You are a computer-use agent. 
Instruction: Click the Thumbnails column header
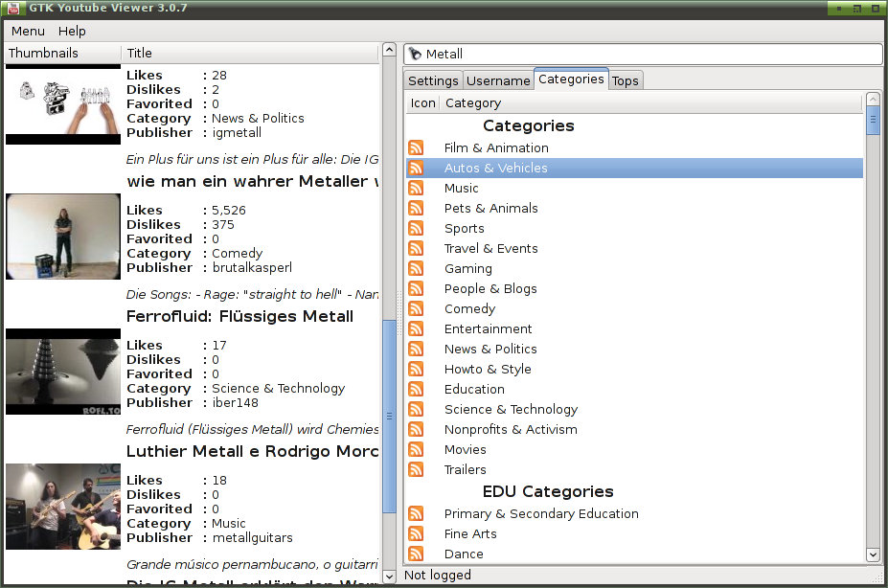63,54
